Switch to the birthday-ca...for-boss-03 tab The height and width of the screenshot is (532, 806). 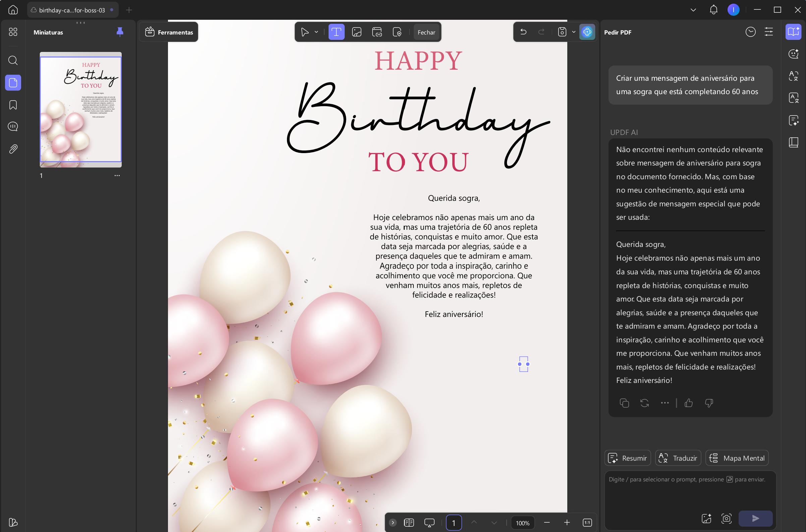73,10
